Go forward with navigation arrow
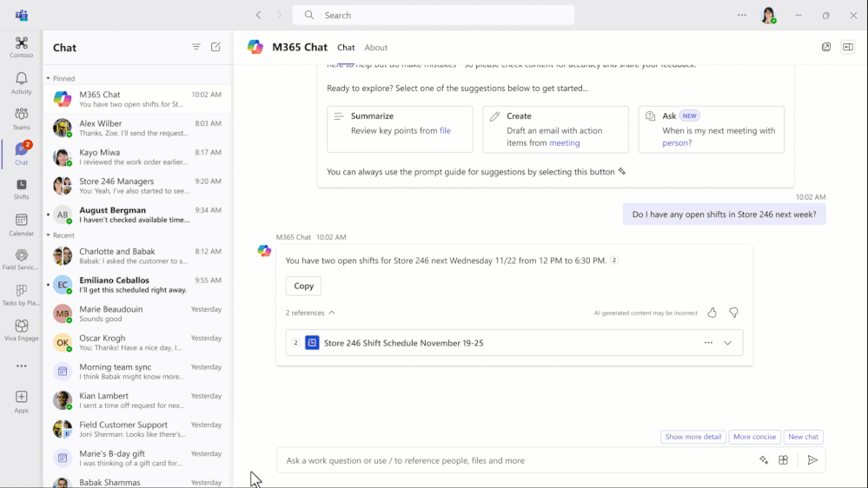The image size is (868, 488). (279, 15)
